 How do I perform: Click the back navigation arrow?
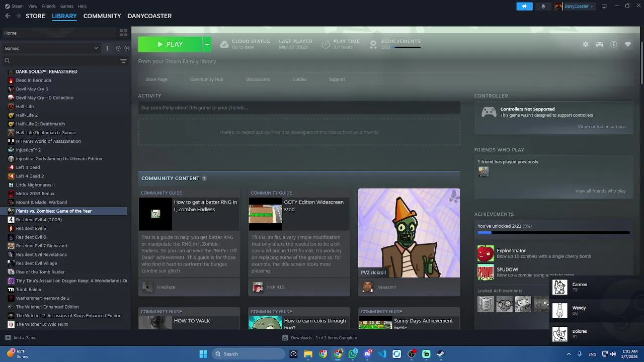(8, 16)
